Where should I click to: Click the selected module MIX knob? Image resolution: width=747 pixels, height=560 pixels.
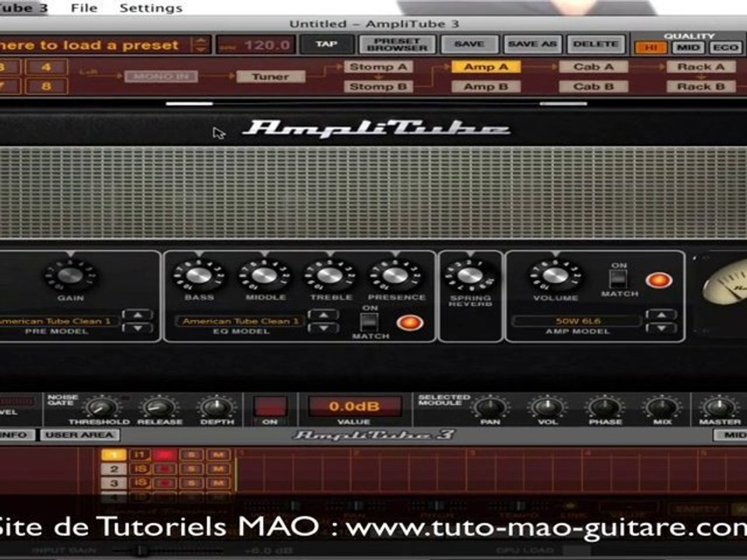tap(662, 408)
